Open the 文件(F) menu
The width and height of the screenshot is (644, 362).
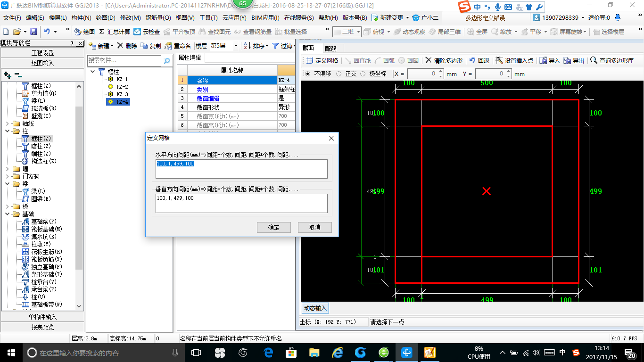point(12,17)
